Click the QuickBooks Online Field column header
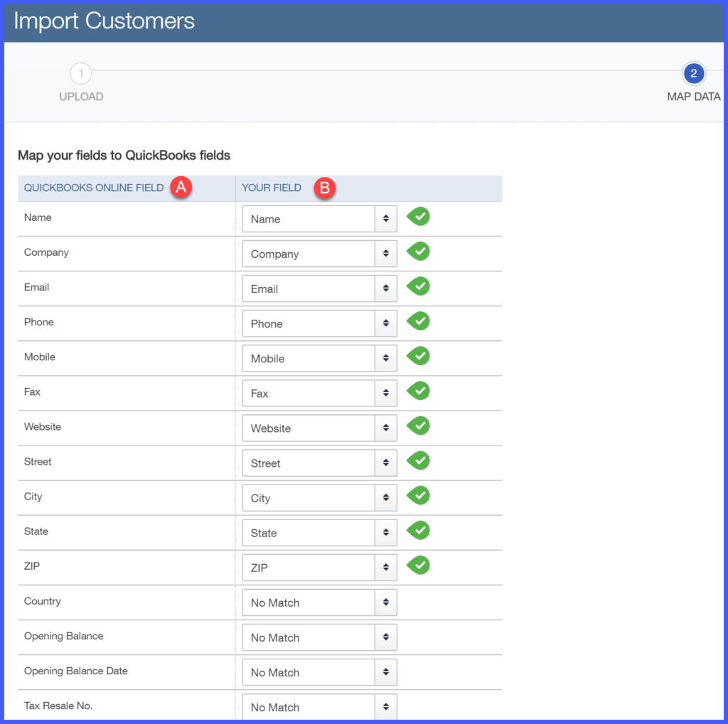This screenshot has width=728, height=724. (94, 188)
